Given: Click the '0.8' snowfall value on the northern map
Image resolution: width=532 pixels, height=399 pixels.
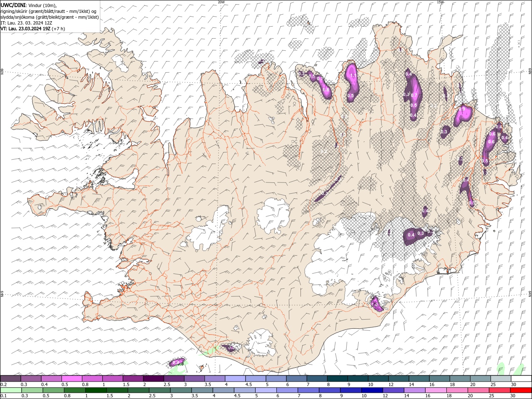Looking at the screenshot, I should point(326,90).
